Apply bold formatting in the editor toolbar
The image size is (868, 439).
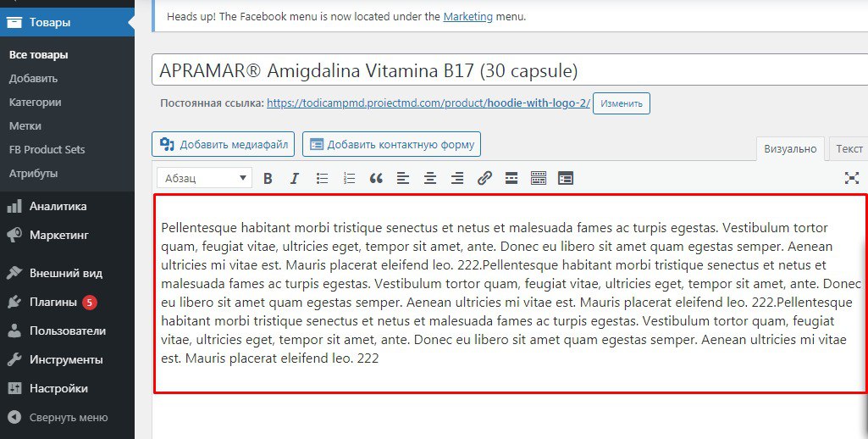point(268,178)
